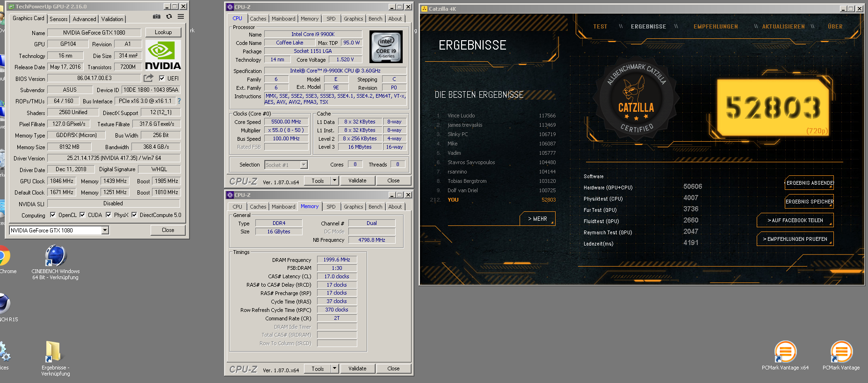
Task: Click the DRAM Frequency value 1999.6 MHz
Action: click(337, 260)
